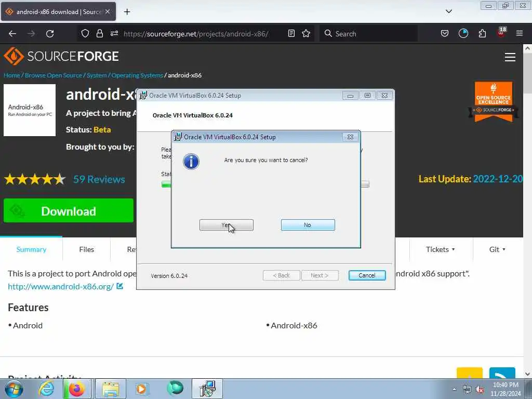The image size is (532, 399).
Task: Expand the list all tabs chevron
Action: coord(448,11)
